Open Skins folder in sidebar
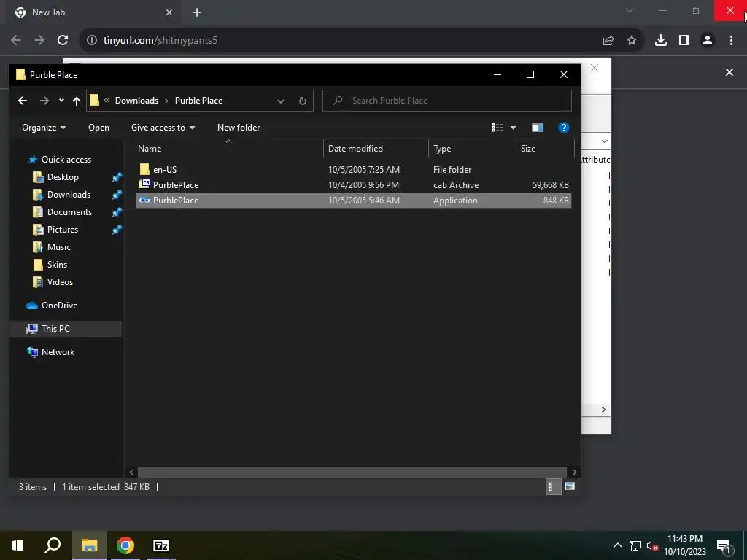This screenshot has height=560, width=747. (57, 265)
